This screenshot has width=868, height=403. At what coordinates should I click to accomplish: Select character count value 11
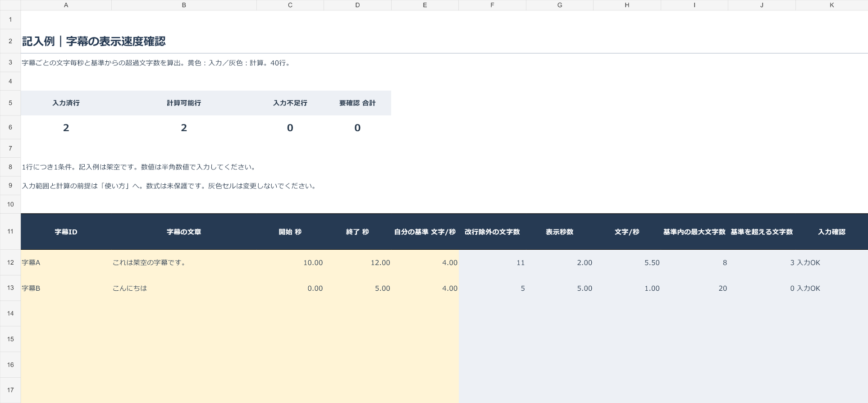492,262
